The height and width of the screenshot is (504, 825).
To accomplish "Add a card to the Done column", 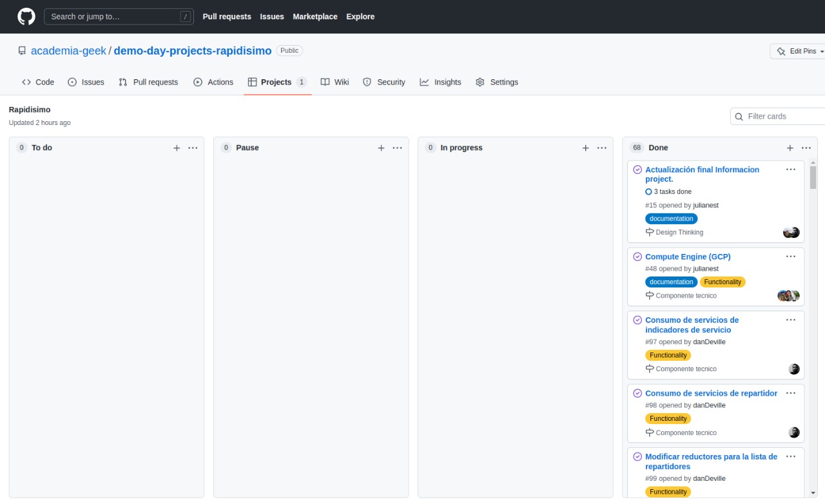I will click(790, 148).
